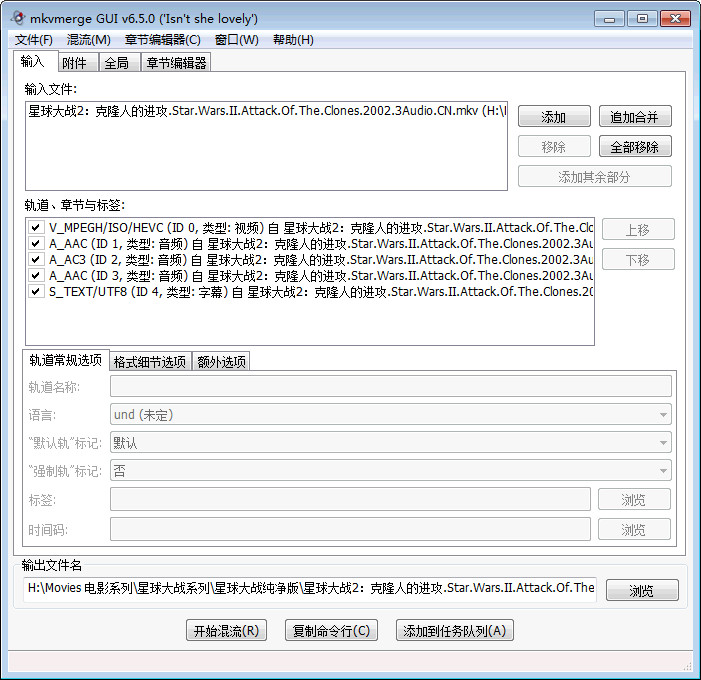The image size is (701, 680).
Task: Click the 添加 button
Action: 553,117
